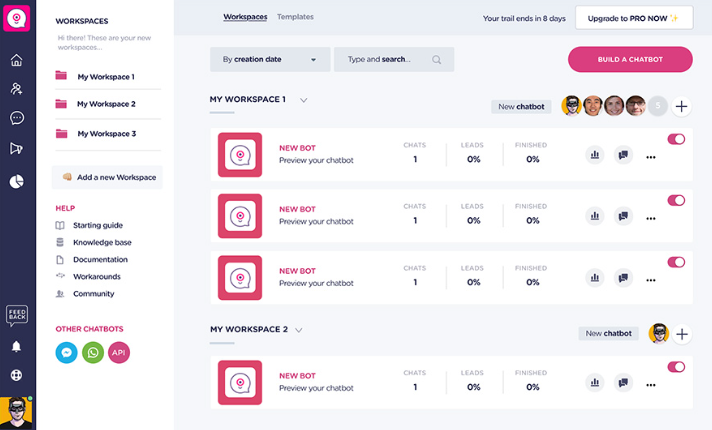The height and width of the screenshot is (430, 712).
Task: Open the By creation date dropdown
Action: pyautogui.click(x=269, y=60)
